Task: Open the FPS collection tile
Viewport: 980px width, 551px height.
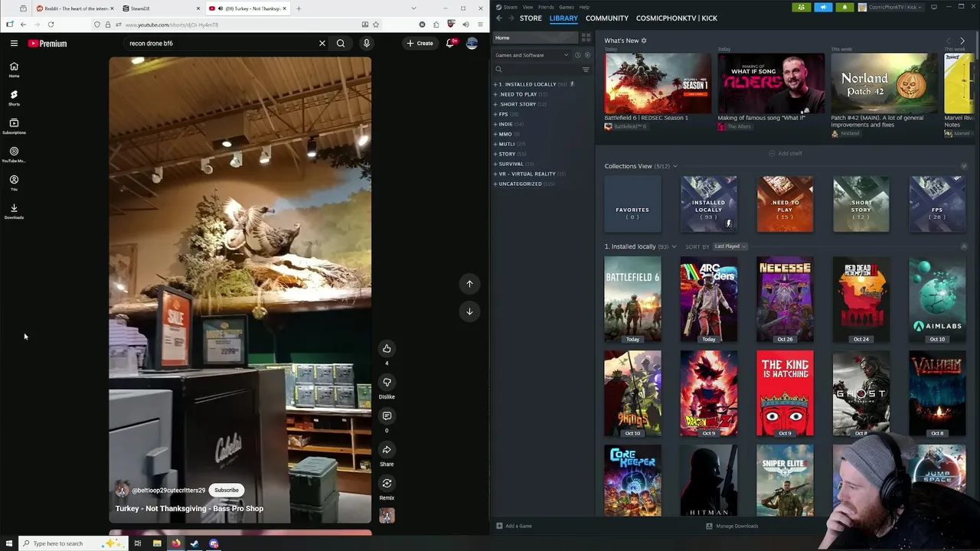Action: pyautogui.click(x=937, y=204)
